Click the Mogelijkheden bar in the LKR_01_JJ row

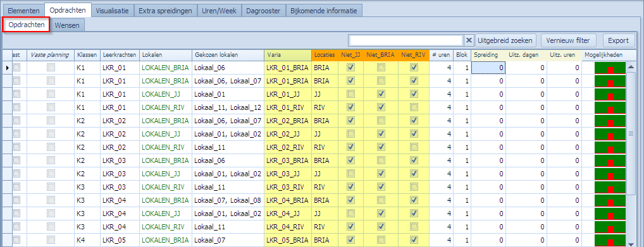[610, 94]
